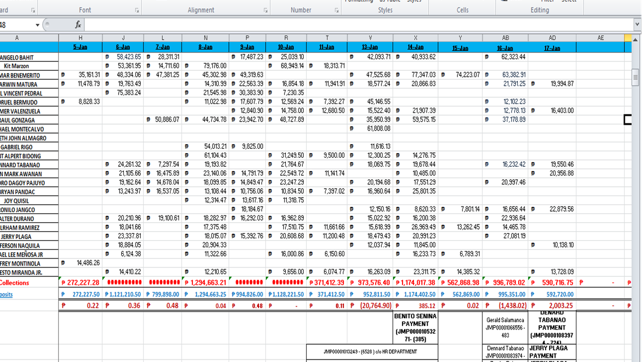
Task: Select the 5-Jan date header cell
Action: coord(80,47)
